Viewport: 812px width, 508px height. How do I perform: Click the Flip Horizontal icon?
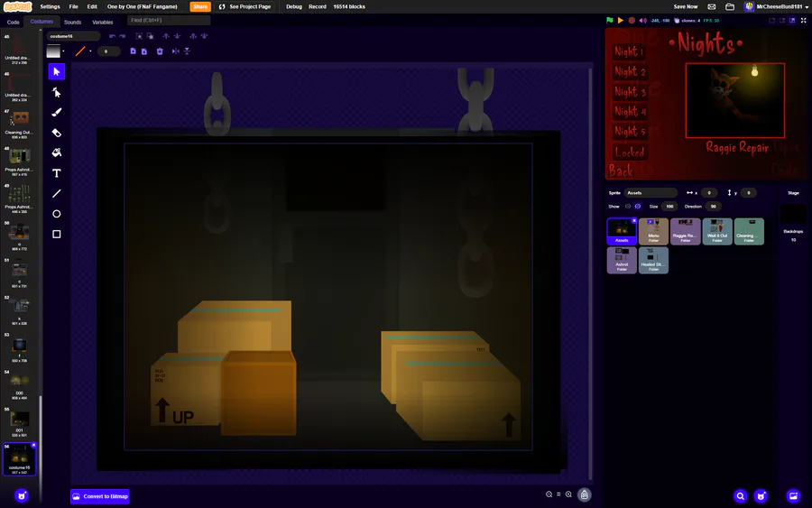pyautogui.click(x=176, y=51)
